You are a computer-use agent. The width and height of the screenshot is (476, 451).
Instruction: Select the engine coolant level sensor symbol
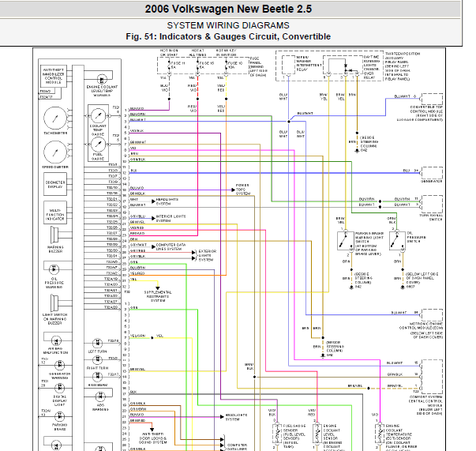[x=317, y=434]
